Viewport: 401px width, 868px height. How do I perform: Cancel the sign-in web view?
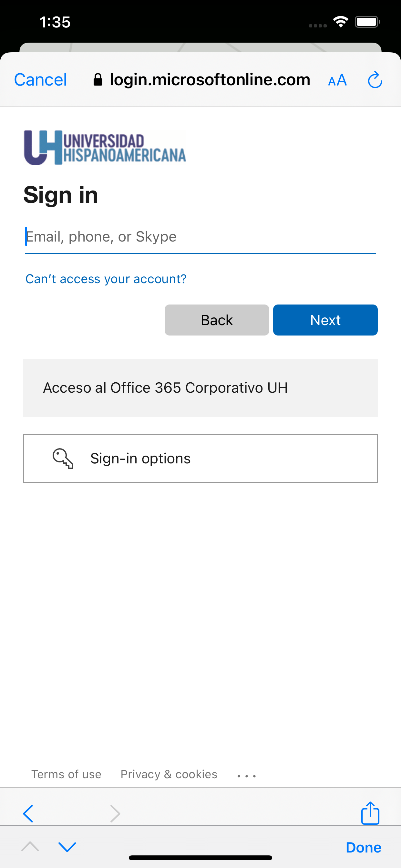[40, 80]
